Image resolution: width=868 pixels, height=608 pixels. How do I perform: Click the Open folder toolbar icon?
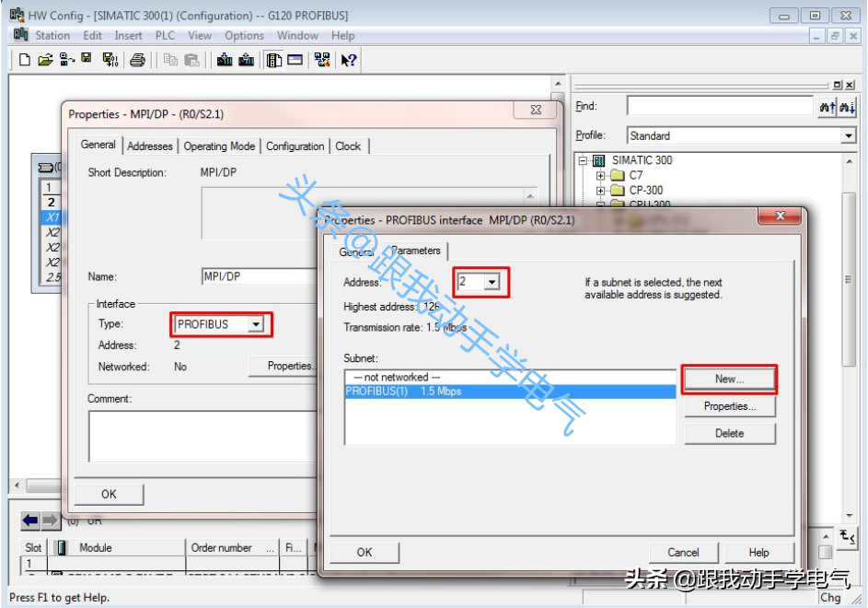[45, 60]
